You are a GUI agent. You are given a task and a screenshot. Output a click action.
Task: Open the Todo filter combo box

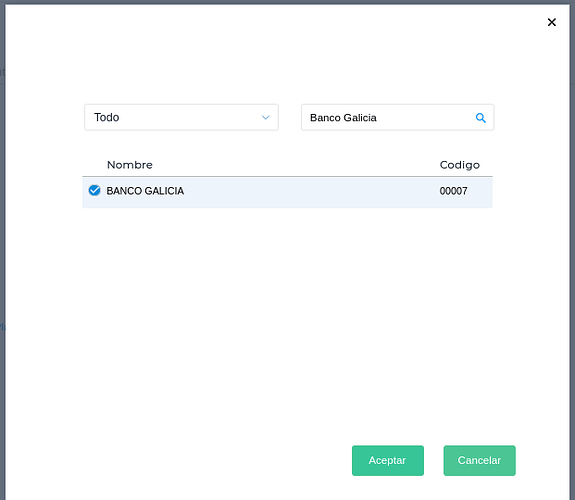pos(181,117)
